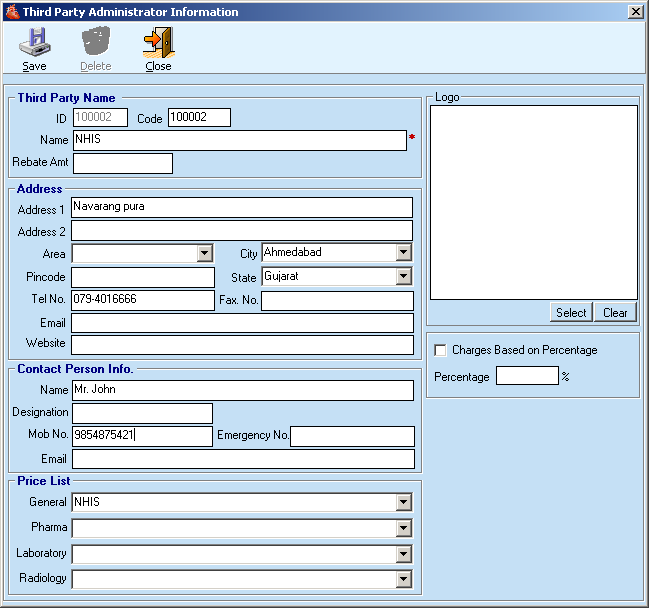Open the Radiology price list dropdown
649x608 pixels.
(x=403, y=579)
